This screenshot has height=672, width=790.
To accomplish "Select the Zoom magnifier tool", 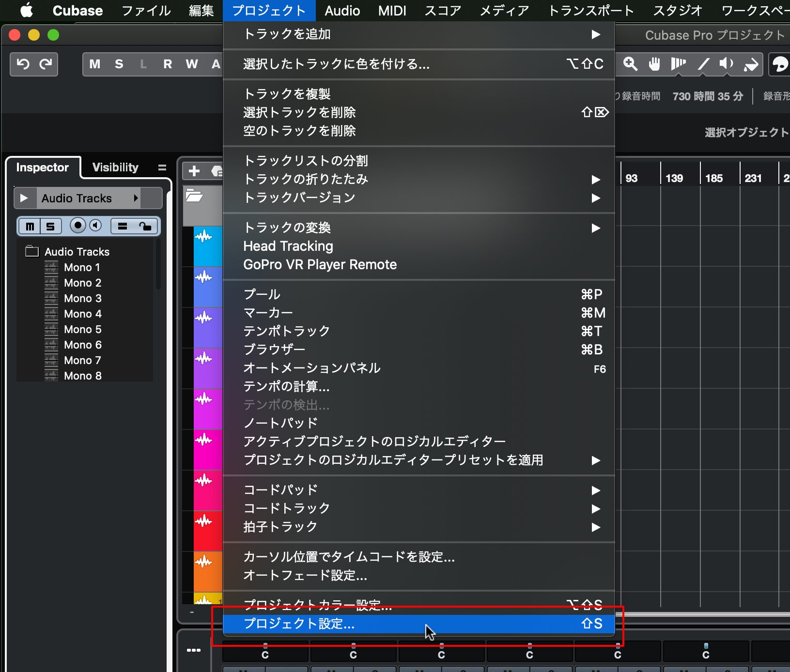I will [x=630, y=64].
